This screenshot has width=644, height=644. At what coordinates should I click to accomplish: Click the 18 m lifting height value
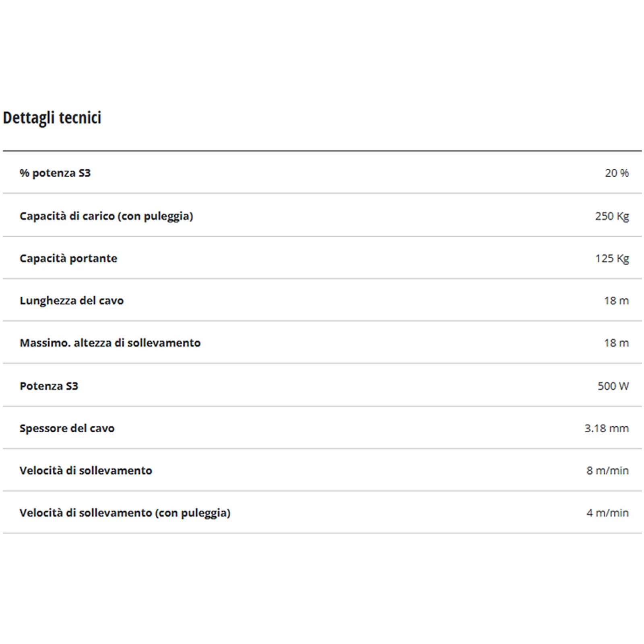coord(616,343)
